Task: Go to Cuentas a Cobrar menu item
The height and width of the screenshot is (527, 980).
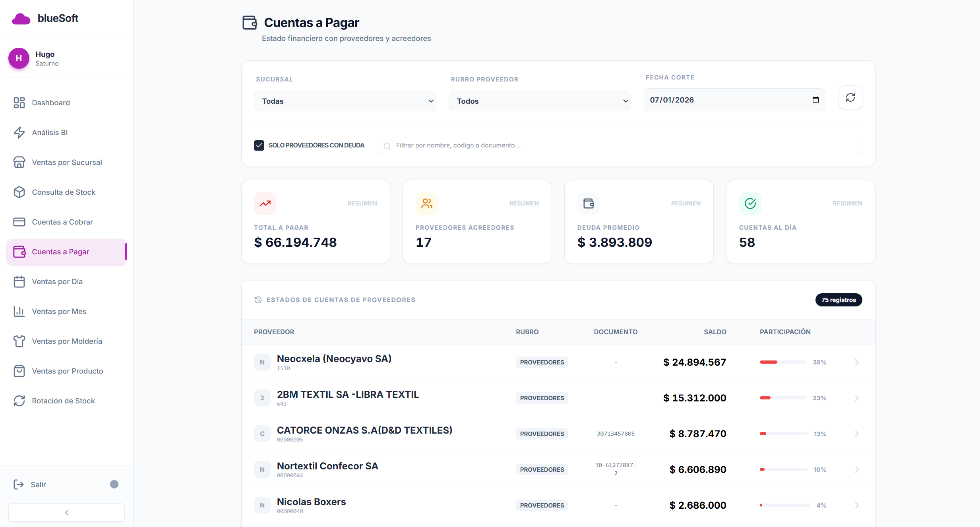Action: (x=62, y=222)
